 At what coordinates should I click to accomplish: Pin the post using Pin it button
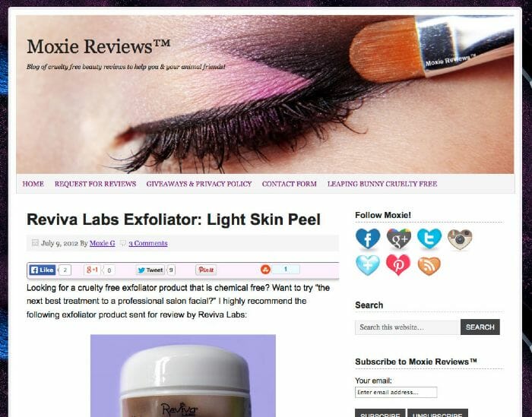[x=206, y=270]
